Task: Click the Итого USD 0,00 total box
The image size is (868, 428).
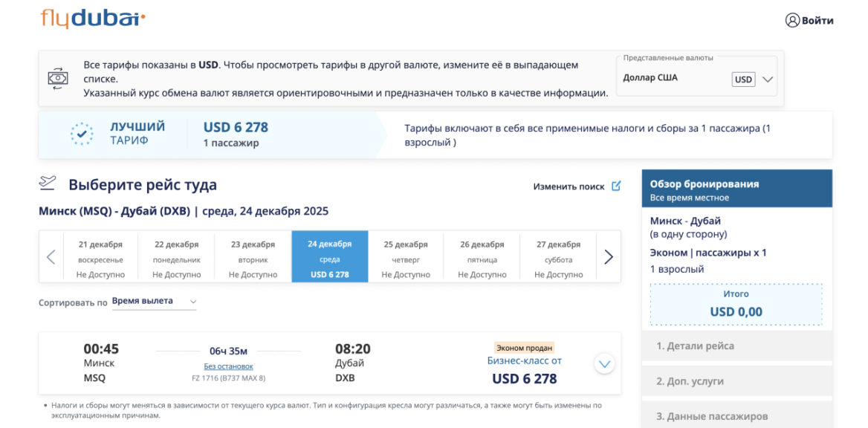Action: point(736,304)
